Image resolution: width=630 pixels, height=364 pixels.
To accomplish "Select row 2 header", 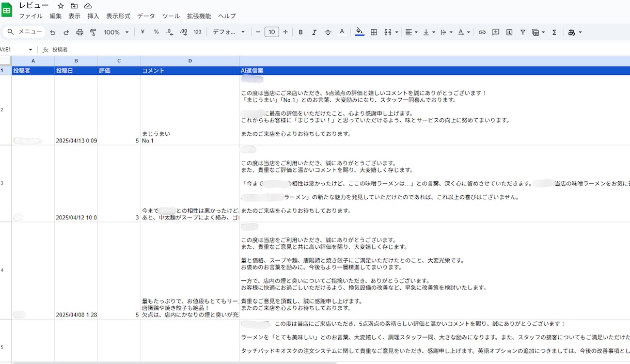I will click(6, 110).
